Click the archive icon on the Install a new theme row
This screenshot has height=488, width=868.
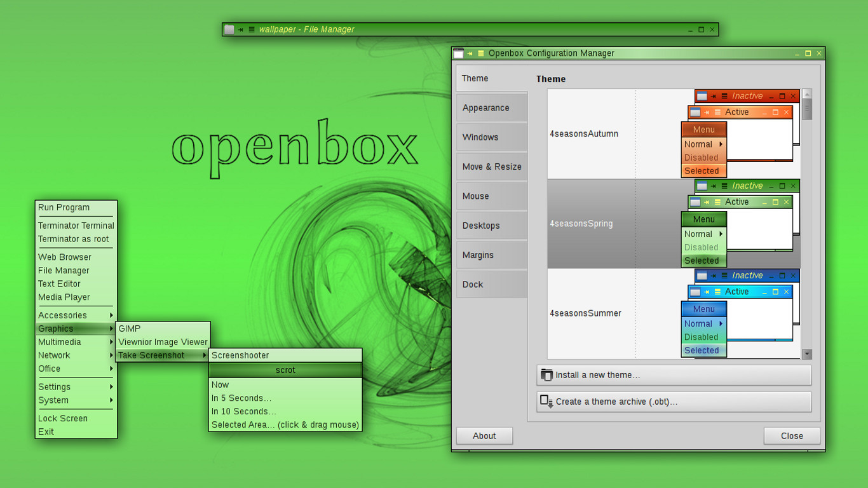(545, 375)
